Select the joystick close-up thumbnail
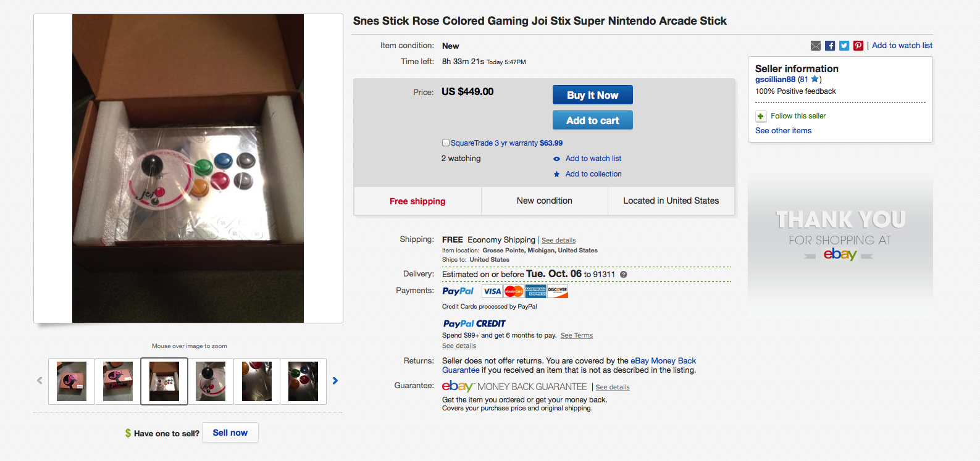 211,381
